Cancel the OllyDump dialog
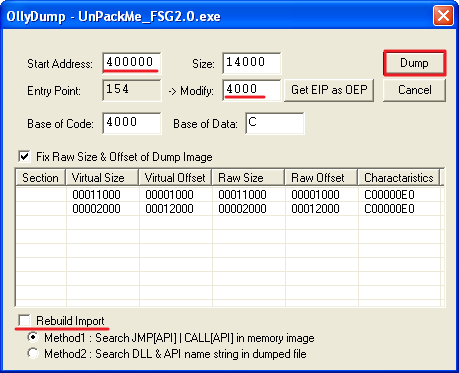Viewport: 459px width, 373px height. (414, 90)
